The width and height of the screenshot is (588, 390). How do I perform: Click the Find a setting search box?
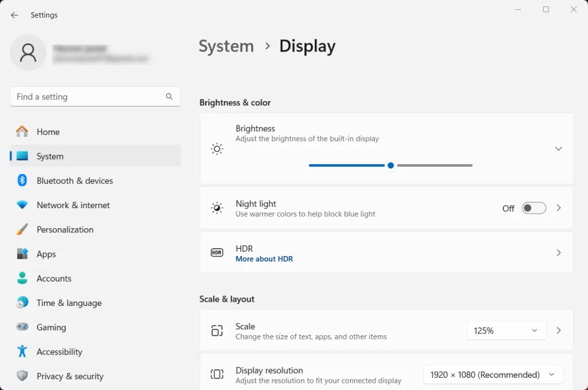pos(86,97)
